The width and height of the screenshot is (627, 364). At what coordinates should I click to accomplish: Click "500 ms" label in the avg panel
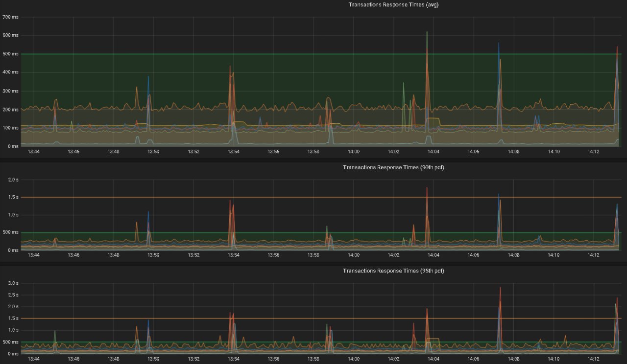(10, 54)
